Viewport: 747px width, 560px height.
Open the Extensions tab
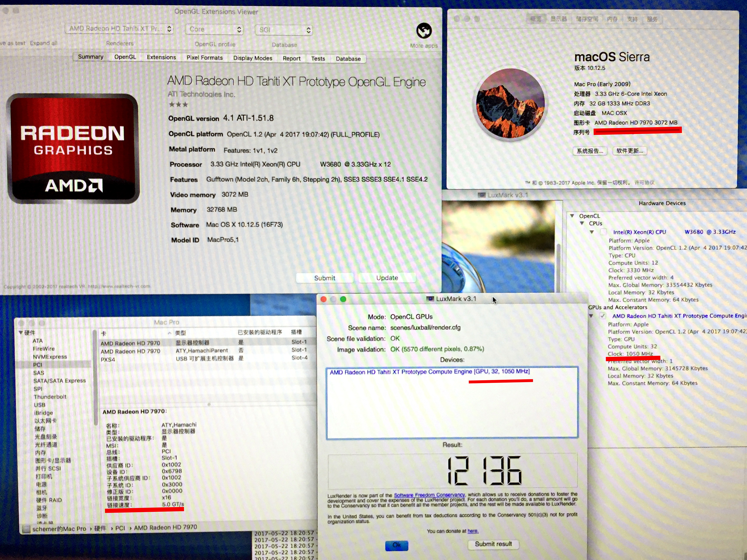161,57
